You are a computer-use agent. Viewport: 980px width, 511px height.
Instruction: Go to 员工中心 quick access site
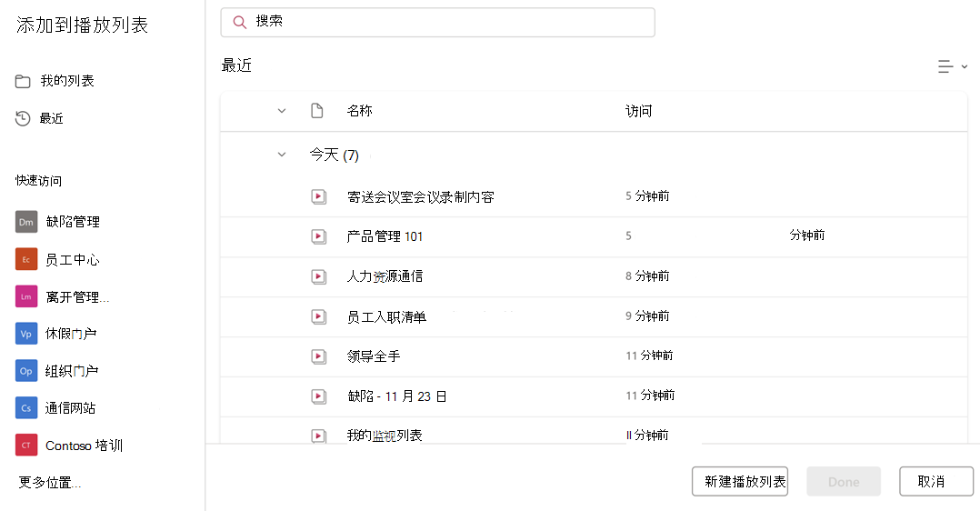73,259
